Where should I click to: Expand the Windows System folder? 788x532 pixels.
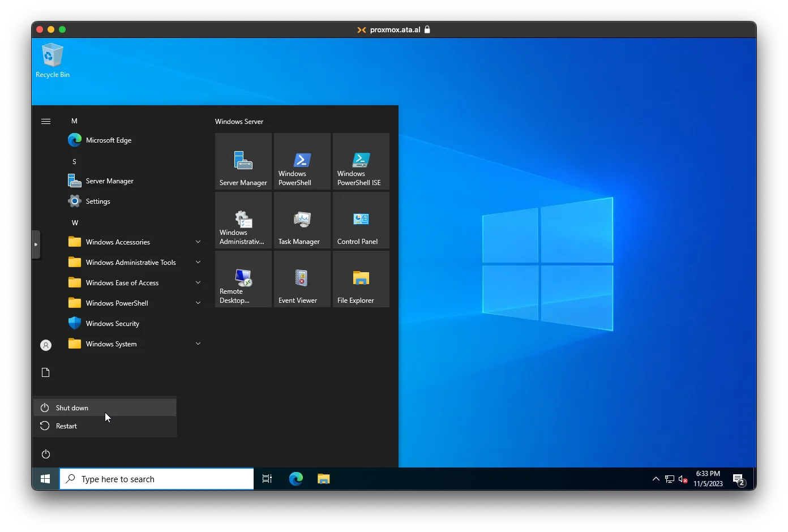tap(134, 344)
